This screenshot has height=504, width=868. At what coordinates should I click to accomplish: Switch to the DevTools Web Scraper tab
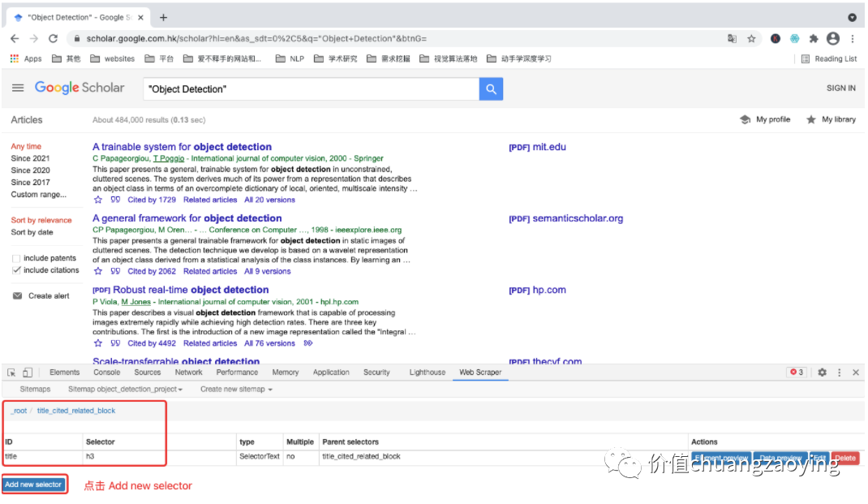(x=480, y=373)
